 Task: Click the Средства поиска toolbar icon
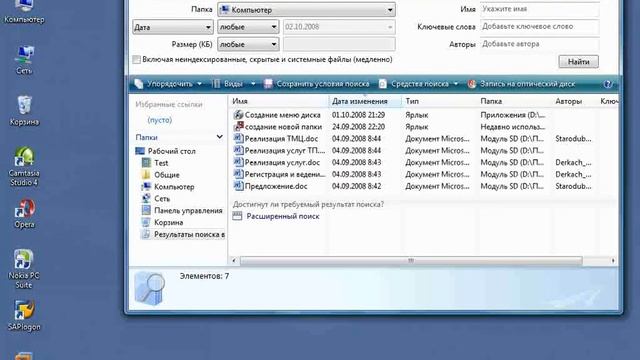[382, 84]
